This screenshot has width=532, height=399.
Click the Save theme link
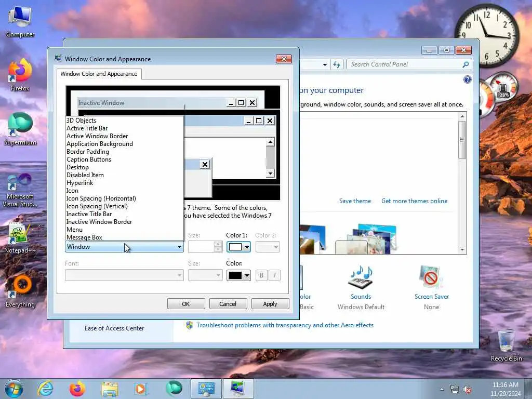355,201
